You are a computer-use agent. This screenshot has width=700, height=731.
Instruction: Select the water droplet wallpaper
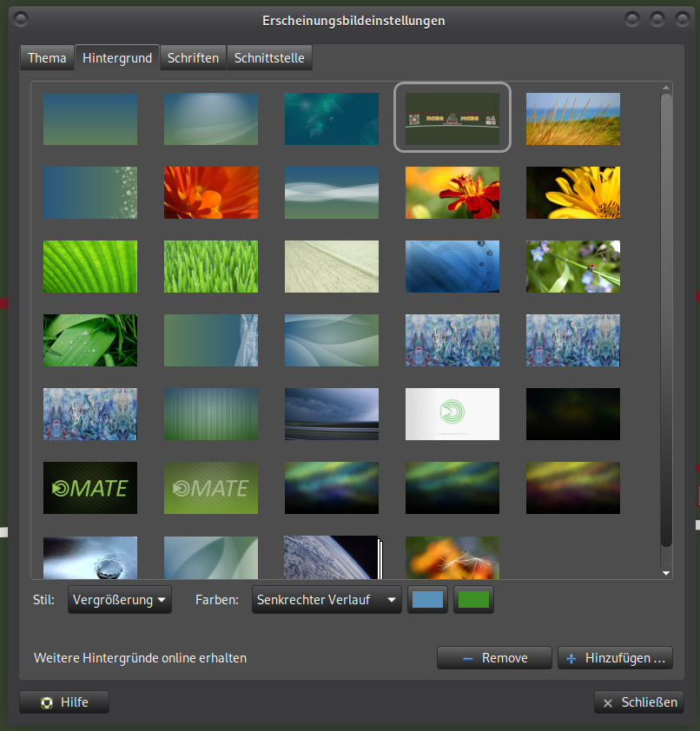click(x=90, y=557)
